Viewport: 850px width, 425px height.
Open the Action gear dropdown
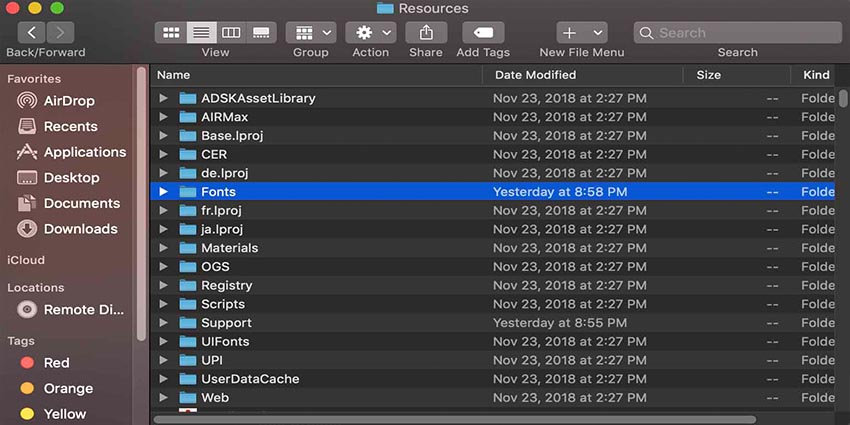coord(370,33)
